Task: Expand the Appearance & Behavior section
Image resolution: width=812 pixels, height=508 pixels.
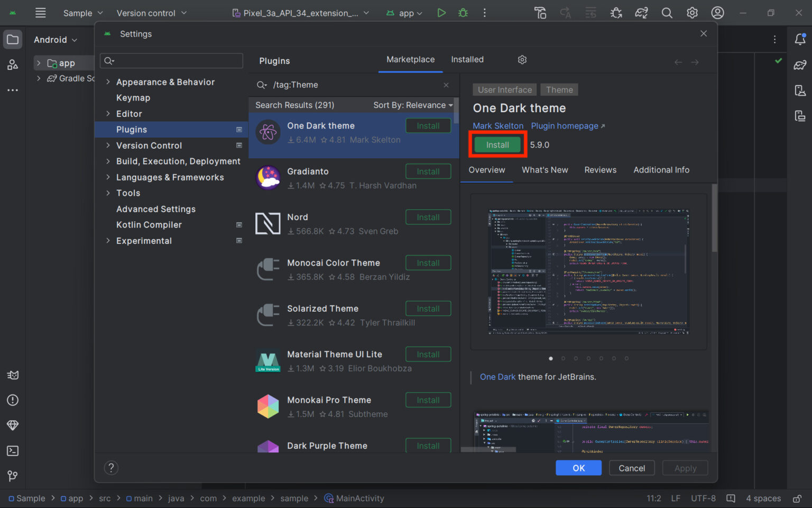Action: pyautogui.click(x=108, y=82)
